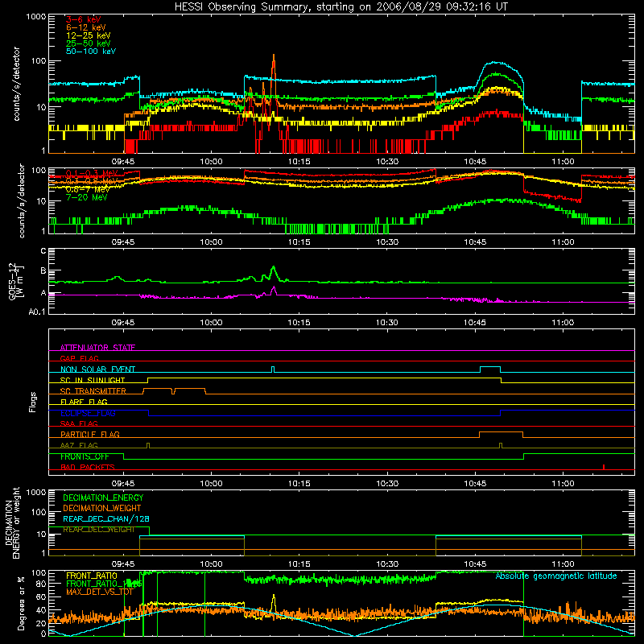
Task: Click the 10:15 tick below the keV counts panel
Action: click(299, 162)
